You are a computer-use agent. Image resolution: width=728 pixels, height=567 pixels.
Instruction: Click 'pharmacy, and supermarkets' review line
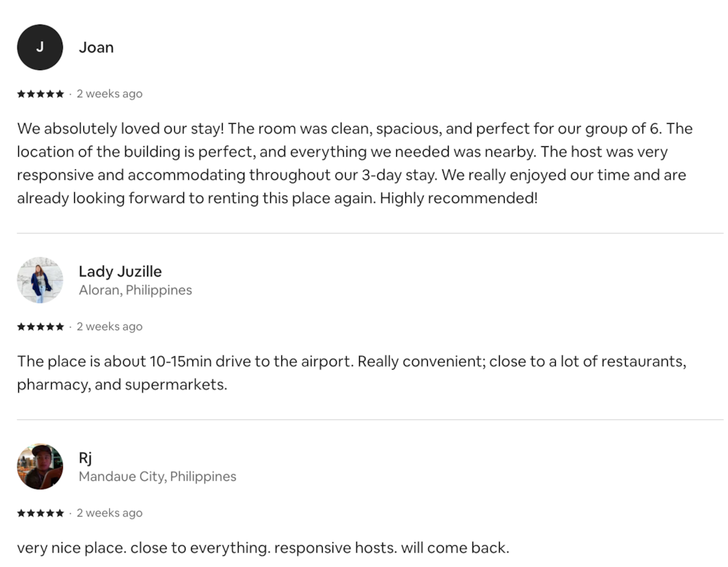(122, 385)
